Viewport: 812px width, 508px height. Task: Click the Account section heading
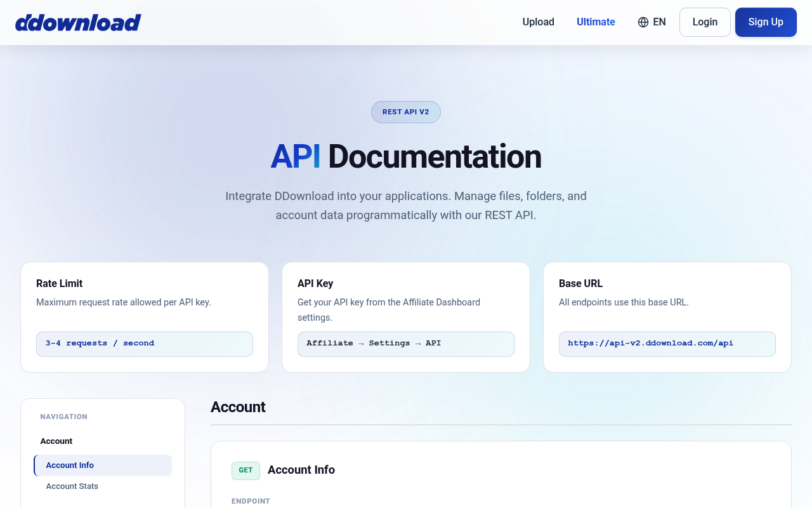238,407
